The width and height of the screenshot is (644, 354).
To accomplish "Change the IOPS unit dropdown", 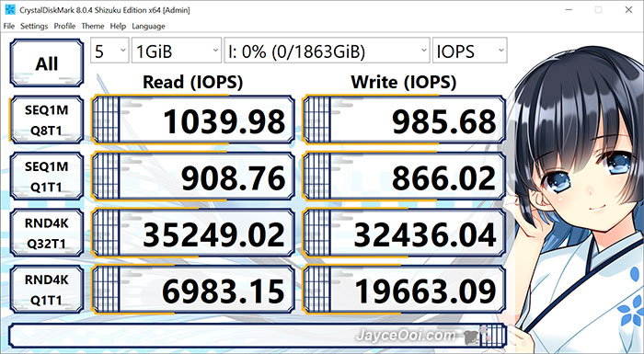I will coord(470,51).
